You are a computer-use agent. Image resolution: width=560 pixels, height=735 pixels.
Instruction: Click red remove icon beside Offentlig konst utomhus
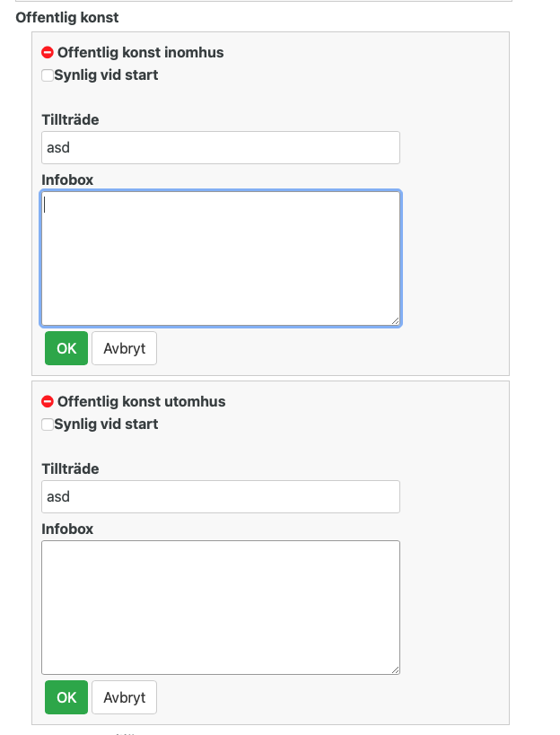(x=48, y=402)
